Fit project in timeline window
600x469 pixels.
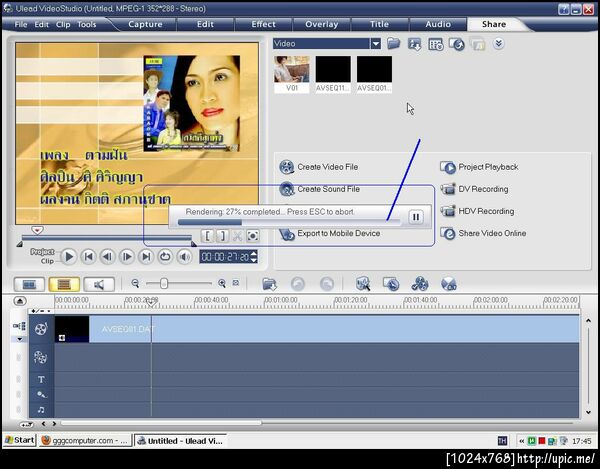(236, 283)
